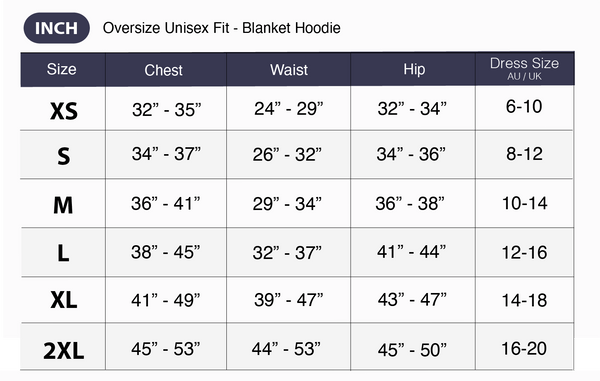Viewport: 600px width, 381px height.
Task: Select the S dress size 8-12
Action: coord(524,154)
